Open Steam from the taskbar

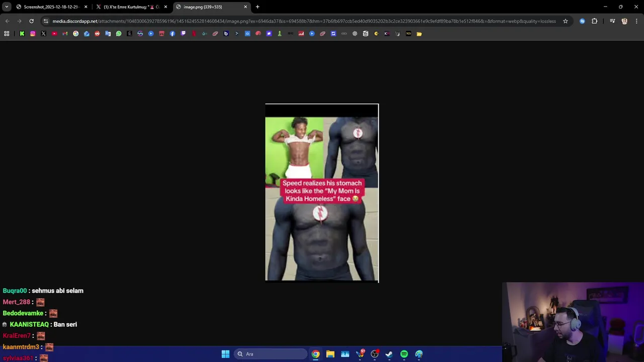tap(389, 354)
